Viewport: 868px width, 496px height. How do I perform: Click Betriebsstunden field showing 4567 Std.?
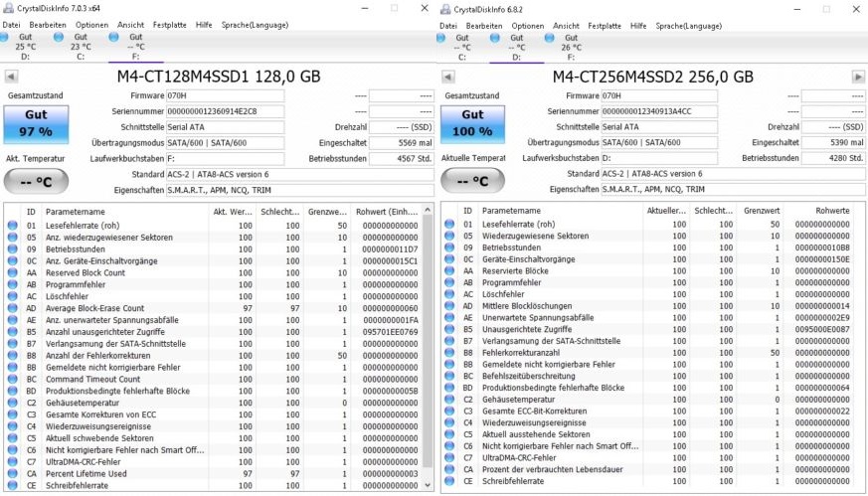pos(402,159)
